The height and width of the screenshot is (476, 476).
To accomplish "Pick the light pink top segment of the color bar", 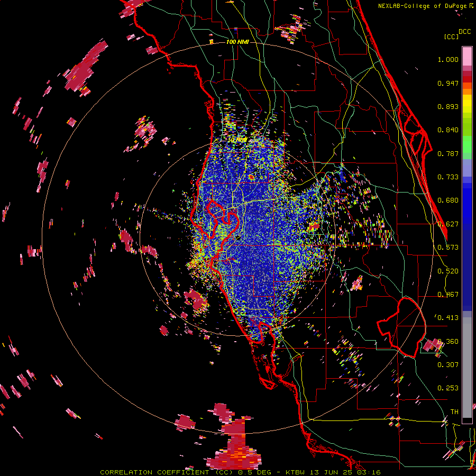I will click(x=467, y=56).
